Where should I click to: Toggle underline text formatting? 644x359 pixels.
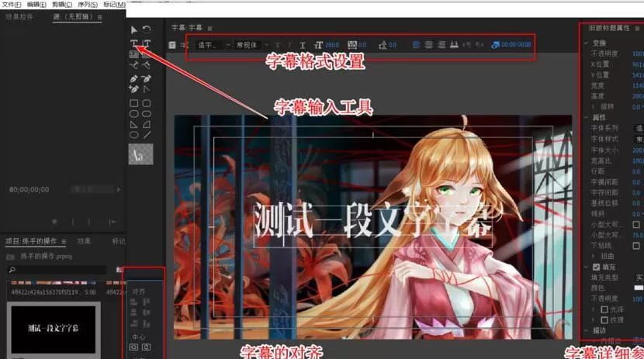coord(303,45)
